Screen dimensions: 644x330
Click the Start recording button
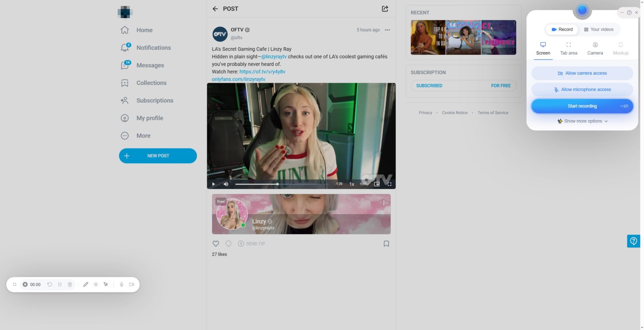click(582, 106)
